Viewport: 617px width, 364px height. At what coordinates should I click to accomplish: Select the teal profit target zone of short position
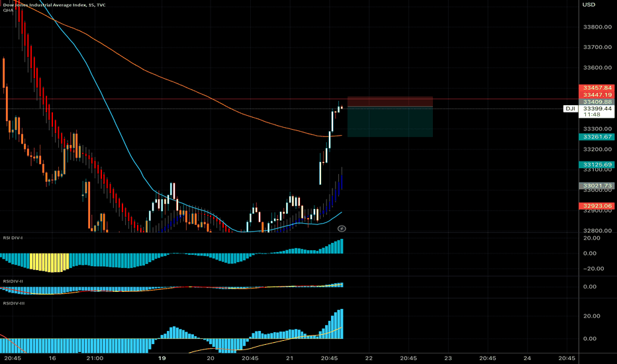pos(390,122)
